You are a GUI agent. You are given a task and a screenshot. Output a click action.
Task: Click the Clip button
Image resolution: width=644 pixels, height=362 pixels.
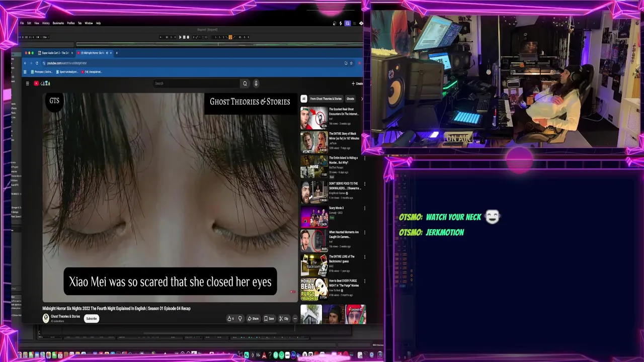(x=284, y=318)
